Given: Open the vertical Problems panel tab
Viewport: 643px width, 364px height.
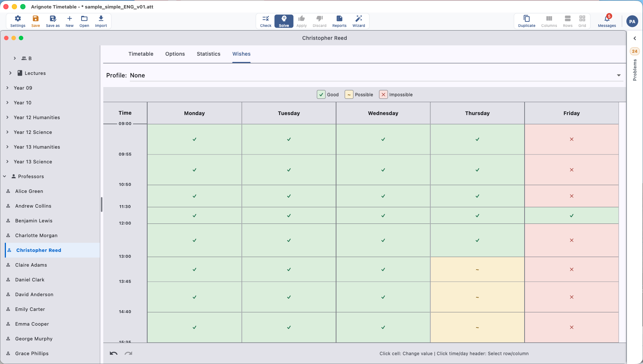Looking at the screenshot, I should tap(635, 70).
